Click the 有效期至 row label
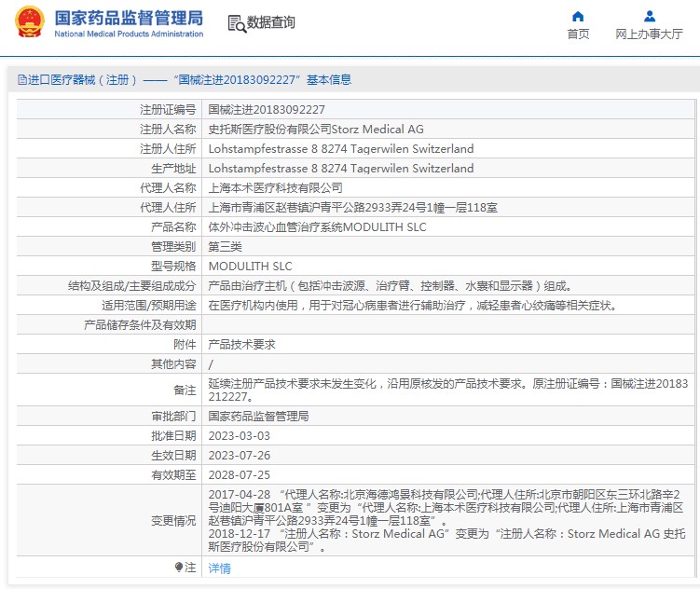 coord(173,475)
